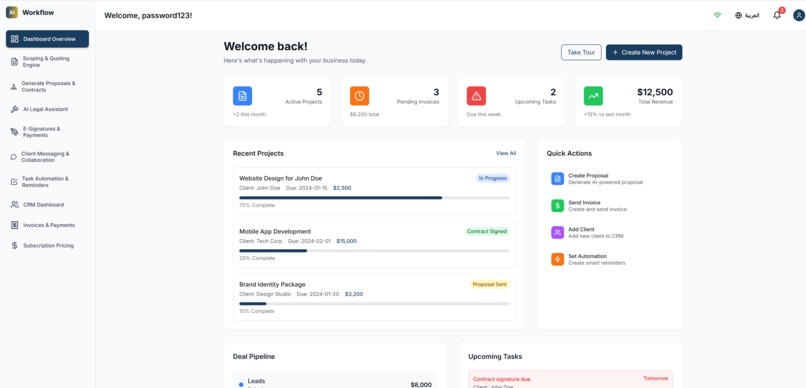Click the Website Design 75% progress bar
Image resolution: width=806 pixels, height=388 pixels.
coord(374,197)
